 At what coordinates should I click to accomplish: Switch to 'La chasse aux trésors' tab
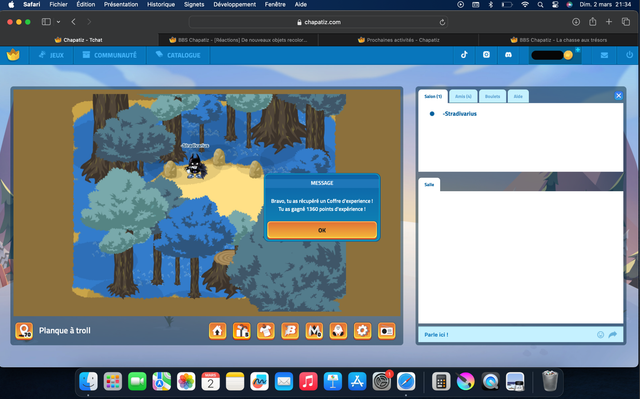[x=559, y=40]
